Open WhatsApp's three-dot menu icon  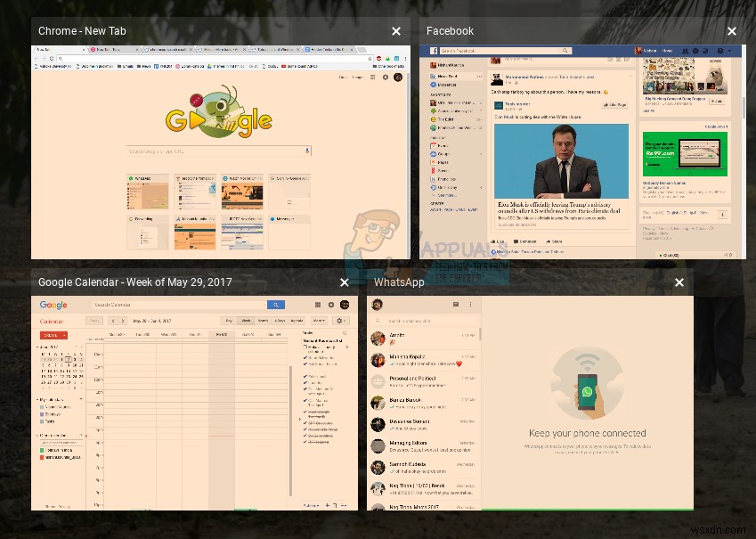pos(471,305)
